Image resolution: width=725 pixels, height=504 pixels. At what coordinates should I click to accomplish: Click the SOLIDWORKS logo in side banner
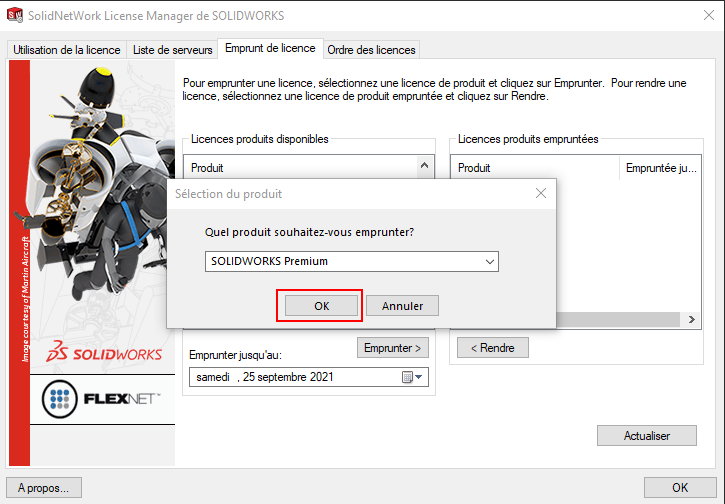coord(104,352)
